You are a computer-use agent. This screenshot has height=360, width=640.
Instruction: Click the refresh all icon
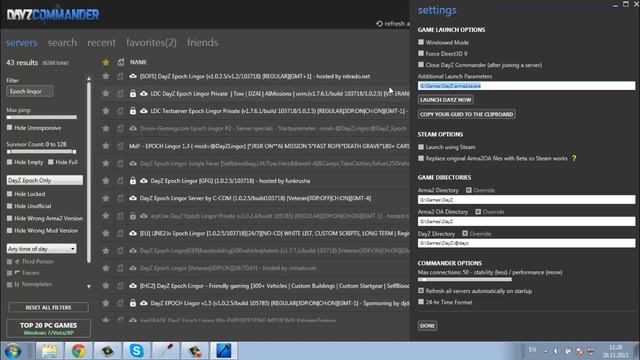click(380, 24)
